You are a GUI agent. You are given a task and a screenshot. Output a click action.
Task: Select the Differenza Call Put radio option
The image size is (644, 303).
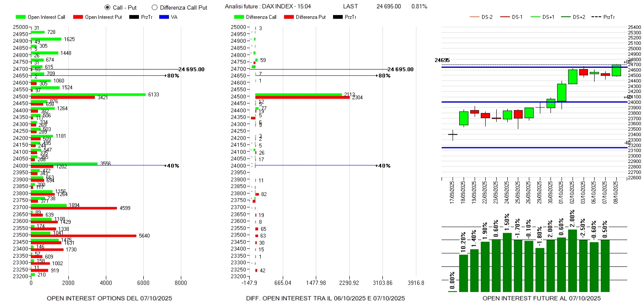click(x=154, y=7)
